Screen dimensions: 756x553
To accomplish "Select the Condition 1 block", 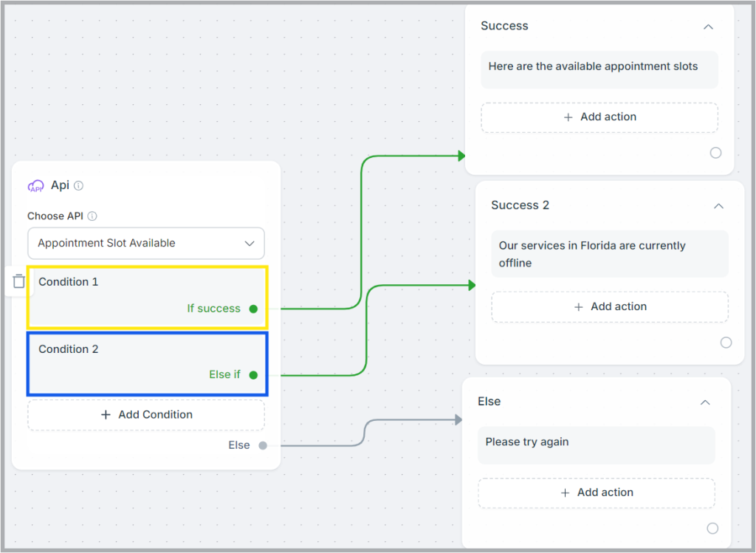I will [x=147, y=298].
